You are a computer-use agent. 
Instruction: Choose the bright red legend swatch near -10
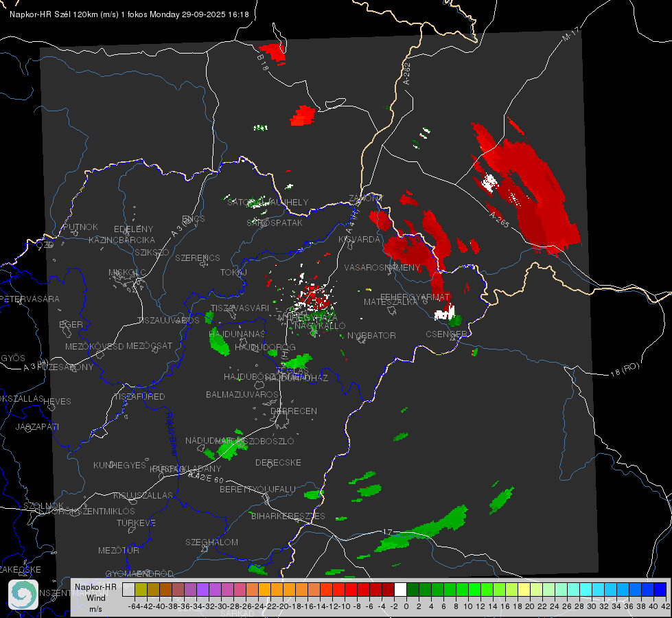coord(351,590)
